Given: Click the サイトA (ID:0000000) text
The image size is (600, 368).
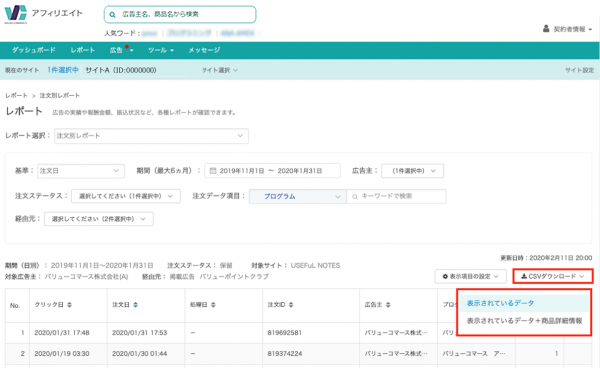Looking at the screenshot, I should pyautogui.click(x=121, y=70).
